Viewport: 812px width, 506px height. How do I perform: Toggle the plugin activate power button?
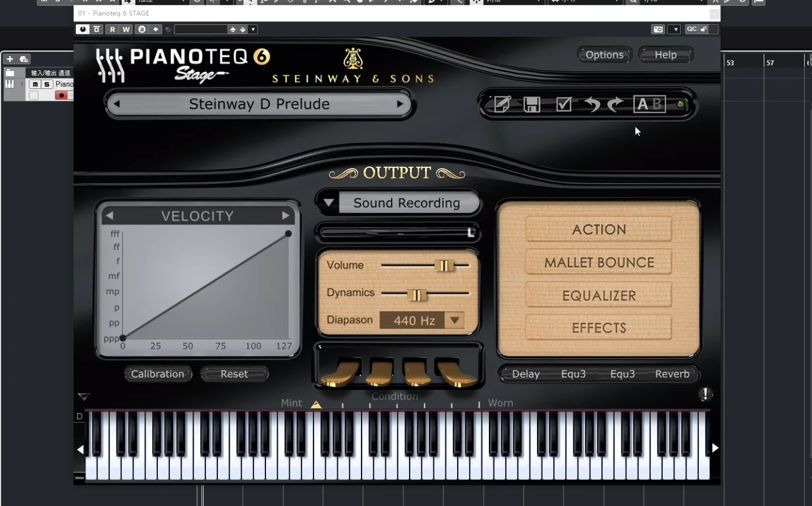click(x=83, y=29)
